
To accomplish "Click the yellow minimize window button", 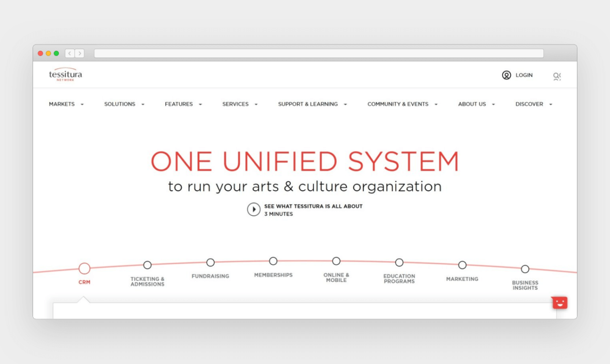I will pos(48,53).
